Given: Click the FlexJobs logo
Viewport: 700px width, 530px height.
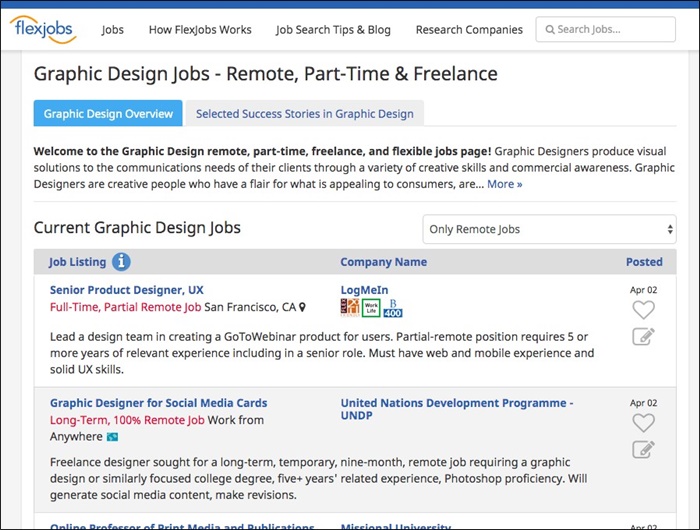Looking at the screenshot, I should pos(43,29).
